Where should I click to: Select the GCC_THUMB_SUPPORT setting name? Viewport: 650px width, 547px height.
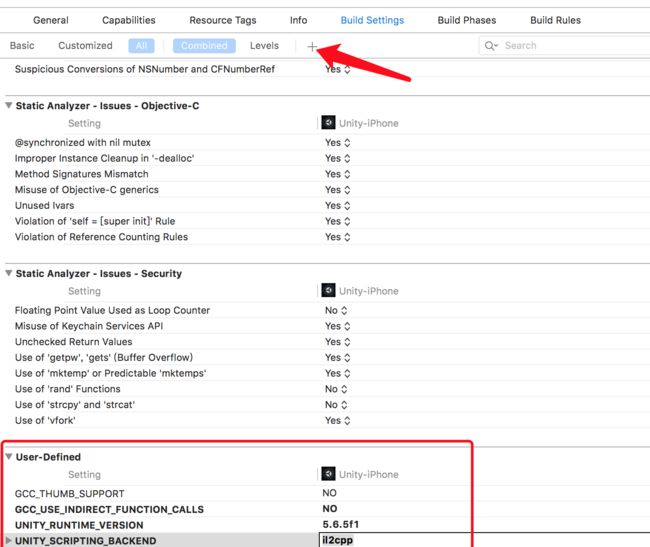pyautogui.click(x=70, y=494)
